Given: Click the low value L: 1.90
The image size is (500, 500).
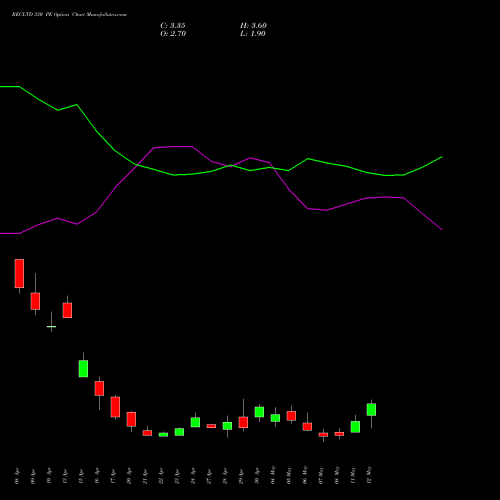Looking at the screenshot, I should (253, 34).
